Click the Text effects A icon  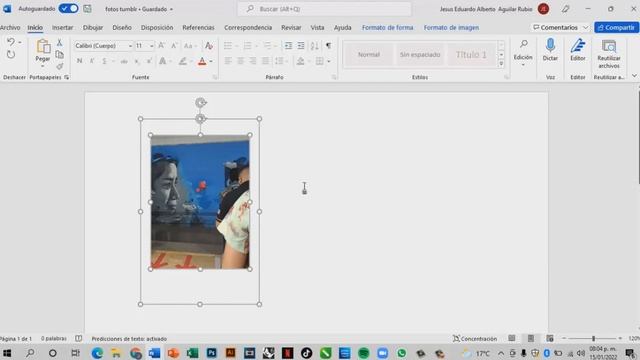point(162,61)
